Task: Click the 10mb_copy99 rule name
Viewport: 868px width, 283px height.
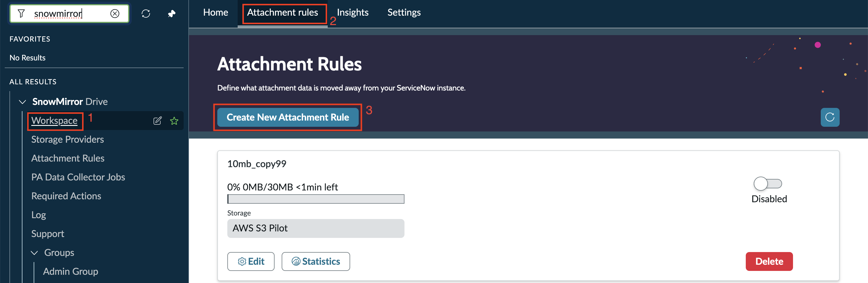Action: point(257,164)
